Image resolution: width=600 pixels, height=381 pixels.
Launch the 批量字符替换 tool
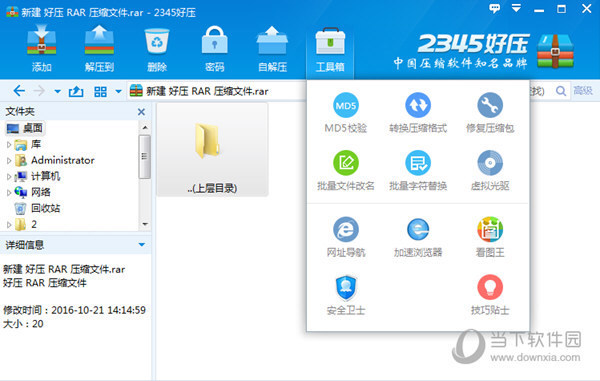coord(418,171)
